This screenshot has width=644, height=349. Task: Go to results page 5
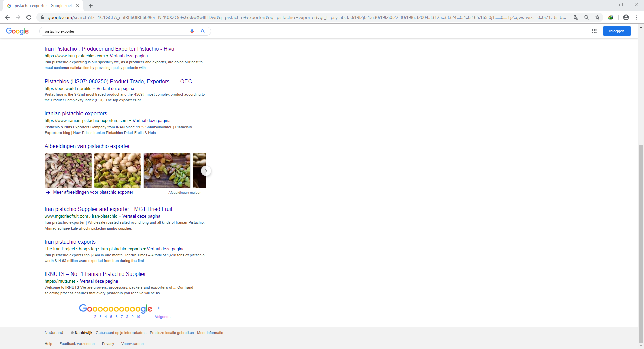111,317
